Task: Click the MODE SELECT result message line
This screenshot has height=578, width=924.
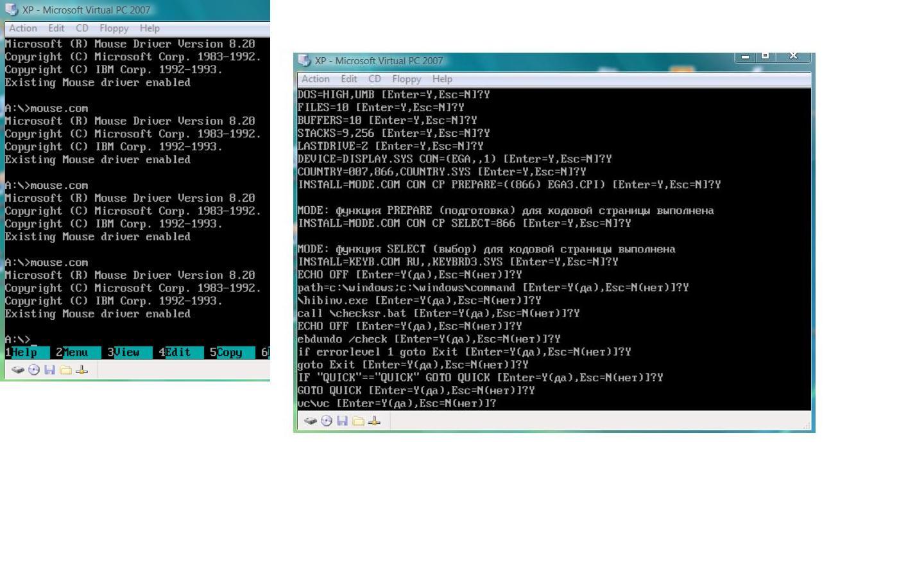Action: coord(486,249)
